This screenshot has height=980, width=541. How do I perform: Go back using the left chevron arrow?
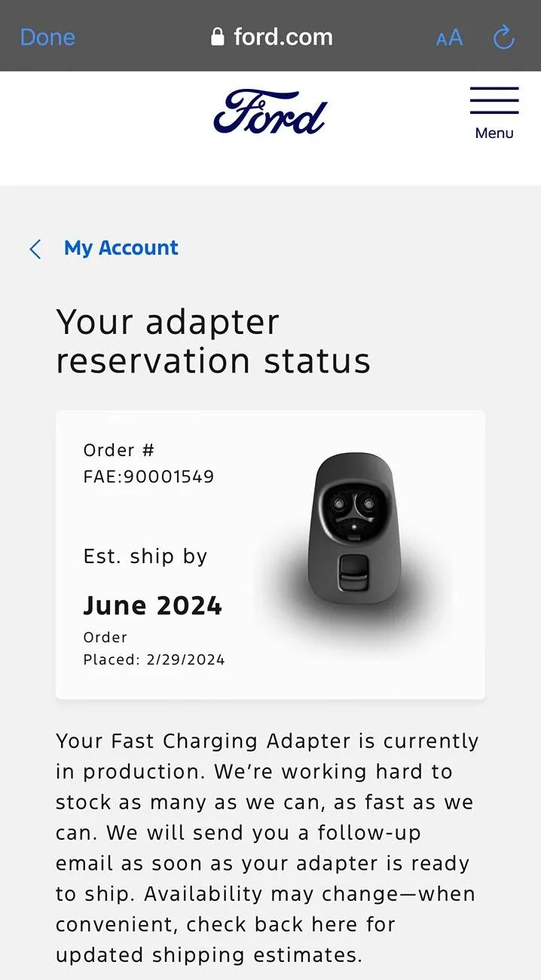pyautogui.click(x=35, y=249)
